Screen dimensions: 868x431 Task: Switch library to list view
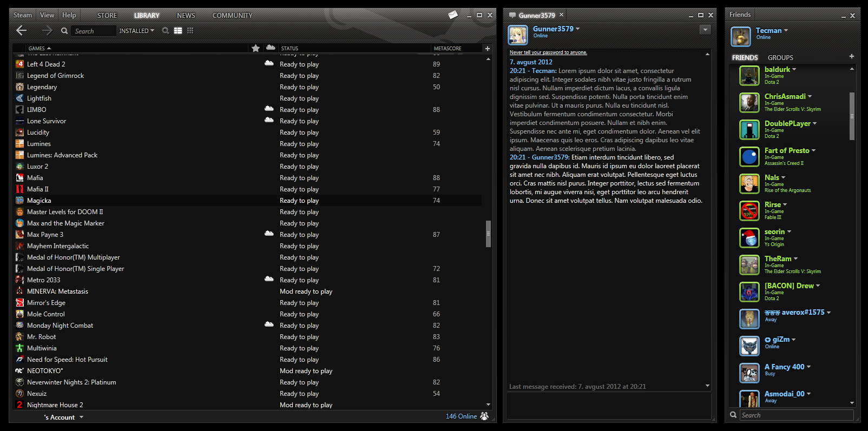[x=178, y=31]
